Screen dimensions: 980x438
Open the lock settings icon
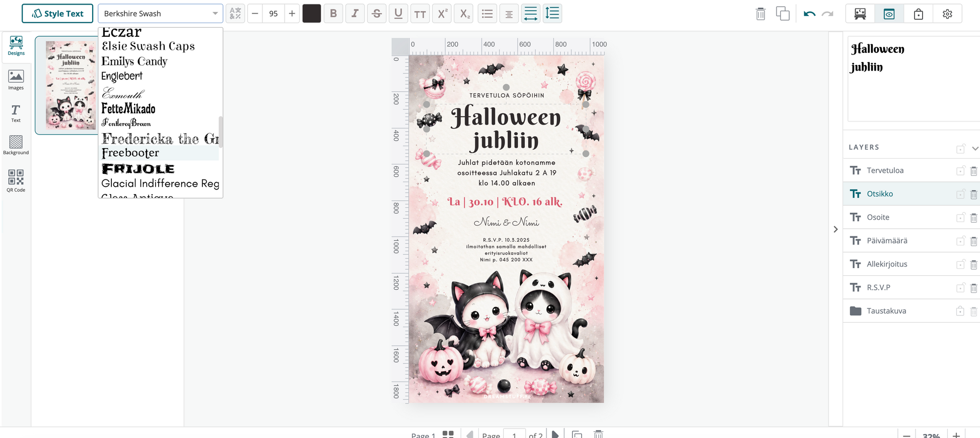tap(919, 14)
